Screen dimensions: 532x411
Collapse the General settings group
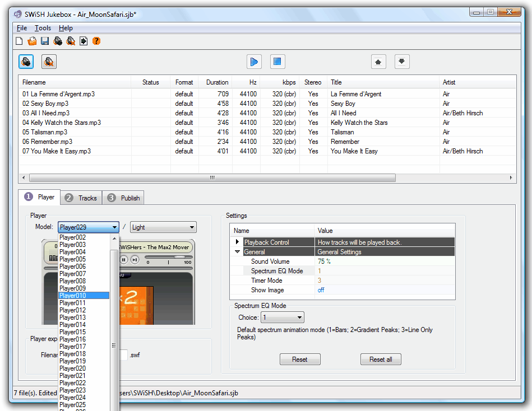click(x=237, y=252)
